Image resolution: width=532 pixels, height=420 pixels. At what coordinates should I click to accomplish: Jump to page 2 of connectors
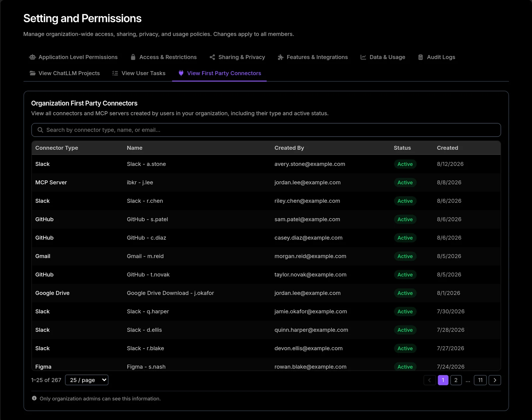pos(456,380)
